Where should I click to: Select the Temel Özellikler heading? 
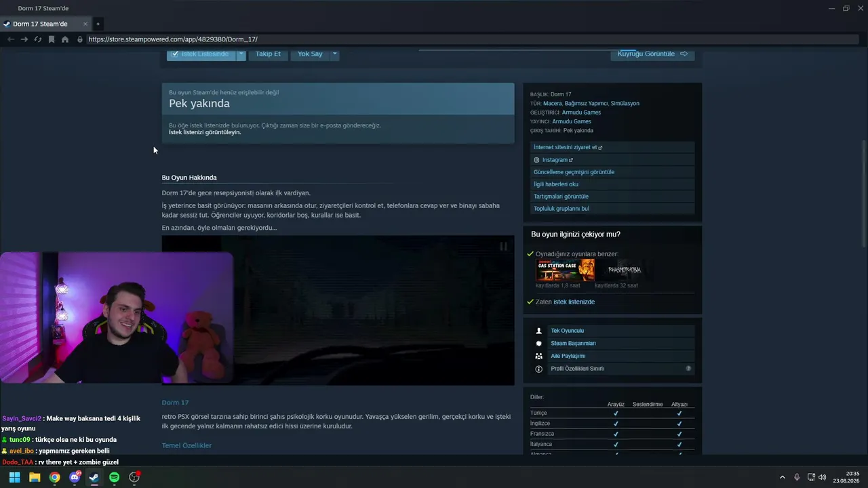coord(186,445)
